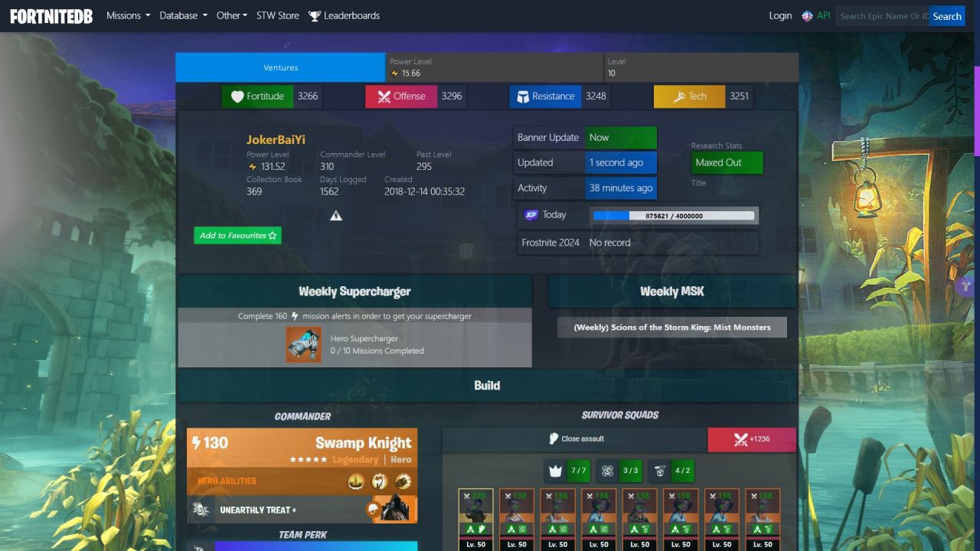The height and width of the screenshot is (551, 980).
Task: Click the Fortitude 3266 value
Action: (x=308, y=96)
